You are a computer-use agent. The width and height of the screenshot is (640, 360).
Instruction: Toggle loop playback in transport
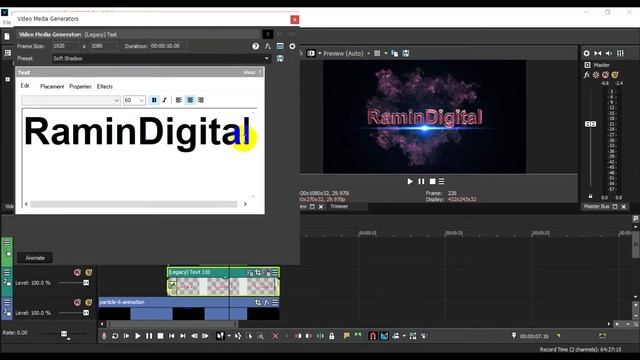tap(115, 336)
